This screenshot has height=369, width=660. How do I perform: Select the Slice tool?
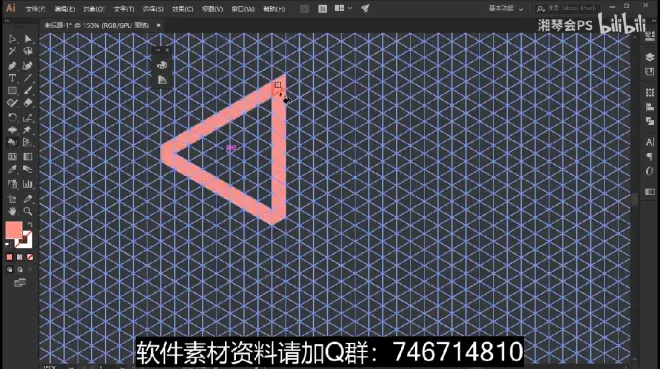28,199
